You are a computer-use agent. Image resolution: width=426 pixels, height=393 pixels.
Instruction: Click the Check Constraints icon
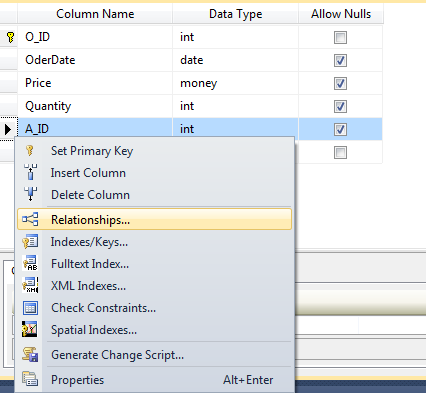30,308
